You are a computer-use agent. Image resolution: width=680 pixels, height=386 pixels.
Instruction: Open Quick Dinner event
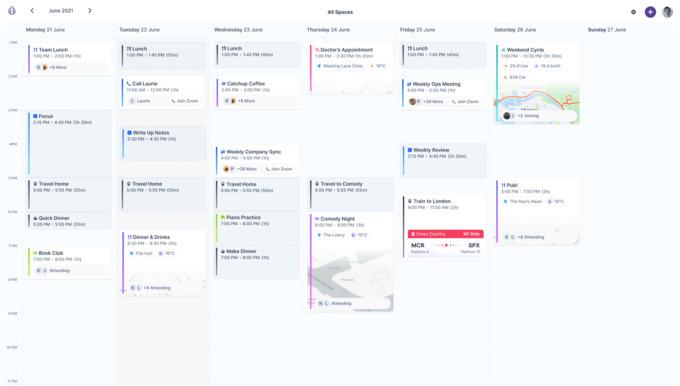tap(69, 221)
